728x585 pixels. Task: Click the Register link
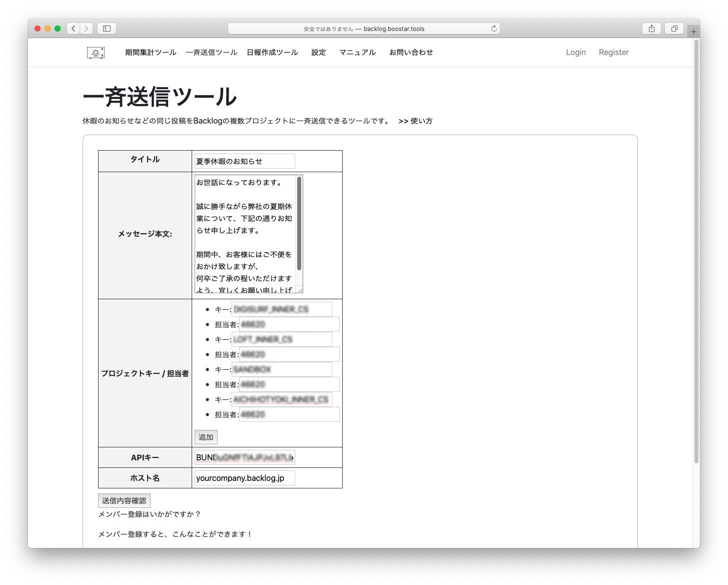(613, 53)
